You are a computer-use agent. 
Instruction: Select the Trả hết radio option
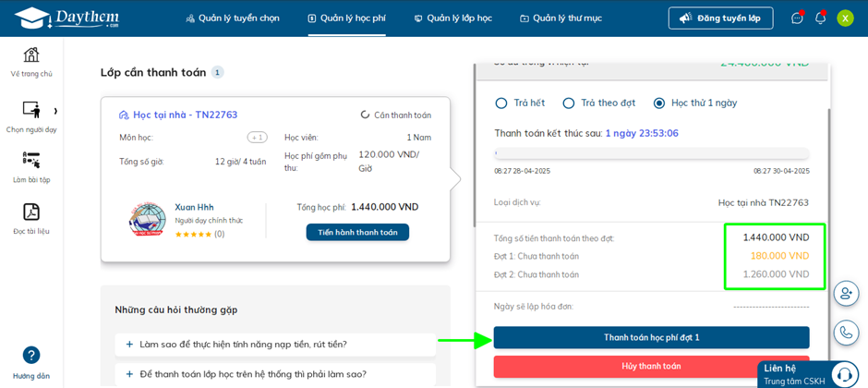501,103
